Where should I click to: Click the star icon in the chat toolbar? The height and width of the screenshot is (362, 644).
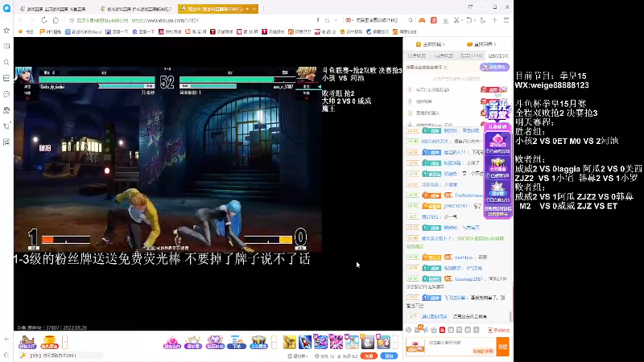pyautogui.click(x=434, y=330)
